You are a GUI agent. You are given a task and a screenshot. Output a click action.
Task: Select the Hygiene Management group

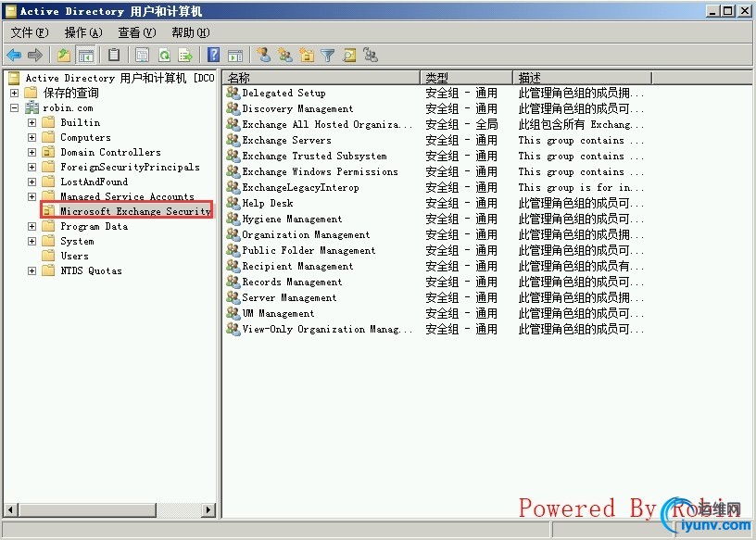coord(292,219)
